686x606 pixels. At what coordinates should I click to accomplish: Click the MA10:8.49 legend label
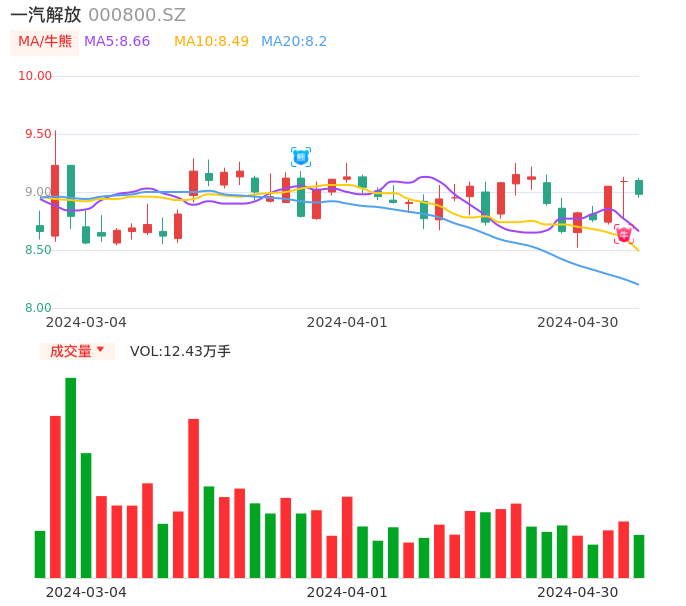pyautogui.click(x=211, y=42)
